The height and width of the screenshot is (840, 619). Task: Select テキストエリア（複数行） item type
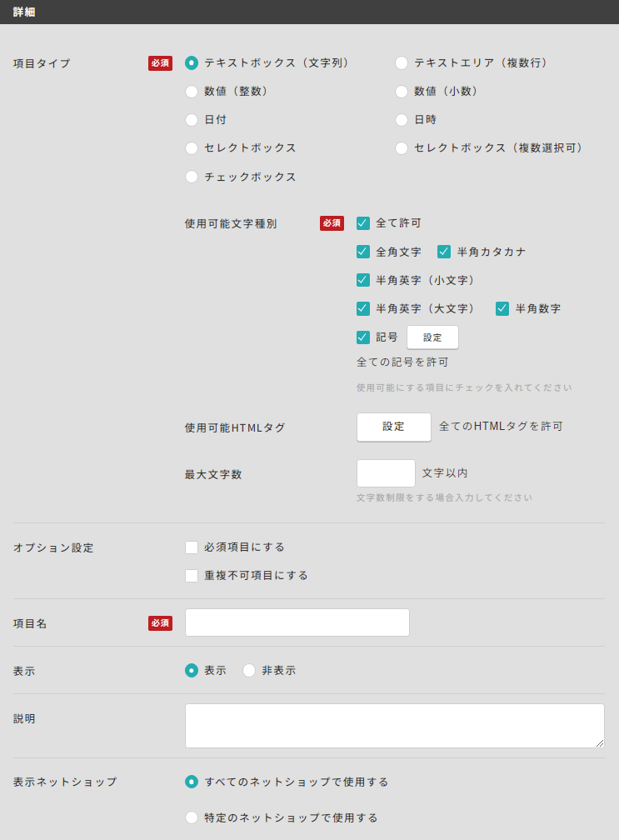click(x=402, y=63)
